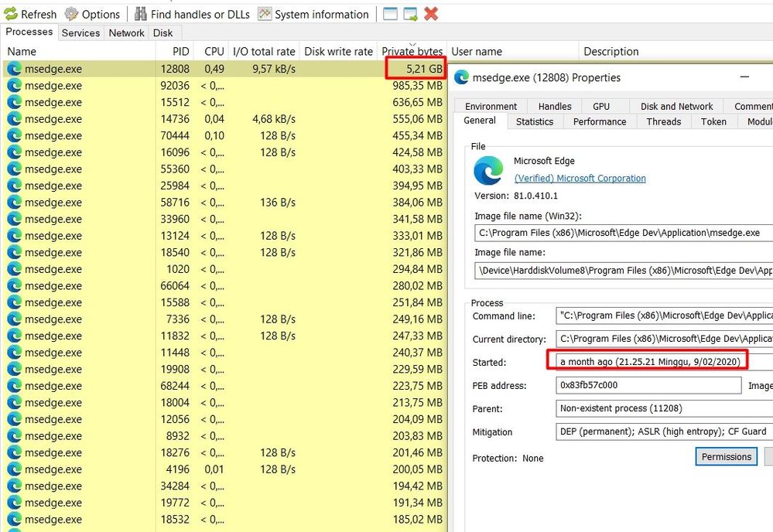This screenshot has width=773, height=532.
Task: Open Token tab in Properties
Action: point(714,121)
